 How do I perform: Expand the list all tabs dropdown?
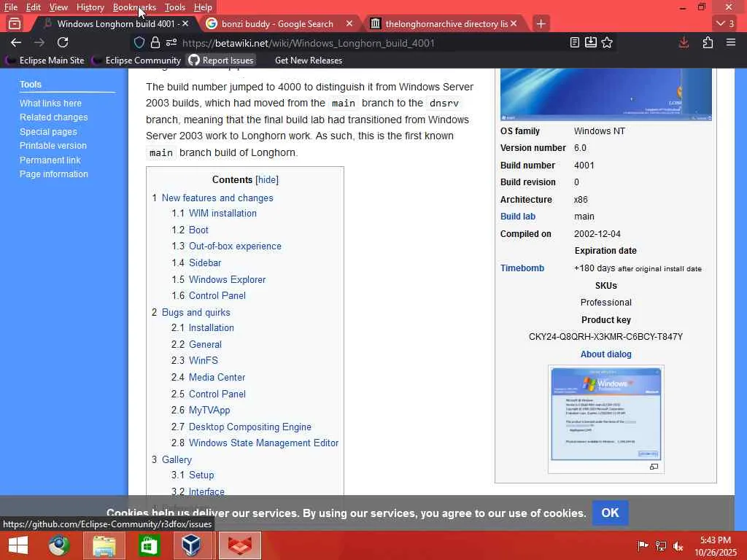pyautogui.click(x=726, y=23)
